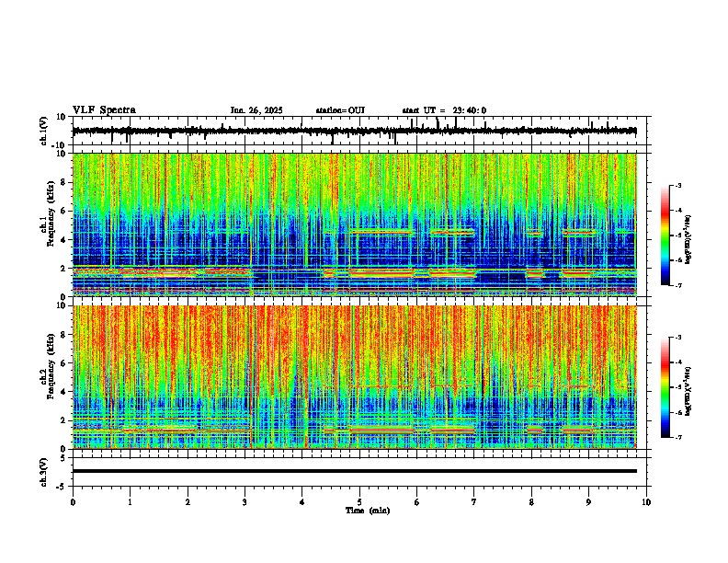Click the "ch.1(V)" waveform axis label
The image size is (728, 563).
pos(44,131)
